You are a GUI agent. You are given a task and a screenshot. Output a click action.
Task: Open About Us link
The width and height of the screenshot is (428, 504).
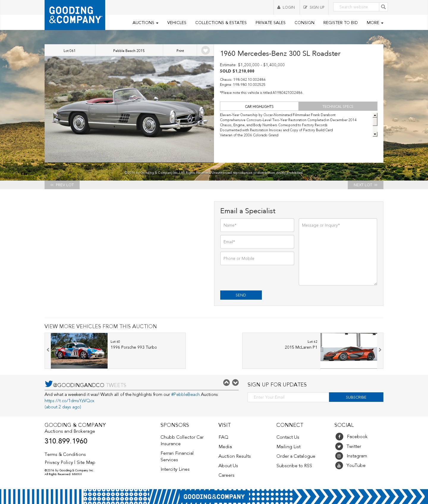(x=228, y=466)
